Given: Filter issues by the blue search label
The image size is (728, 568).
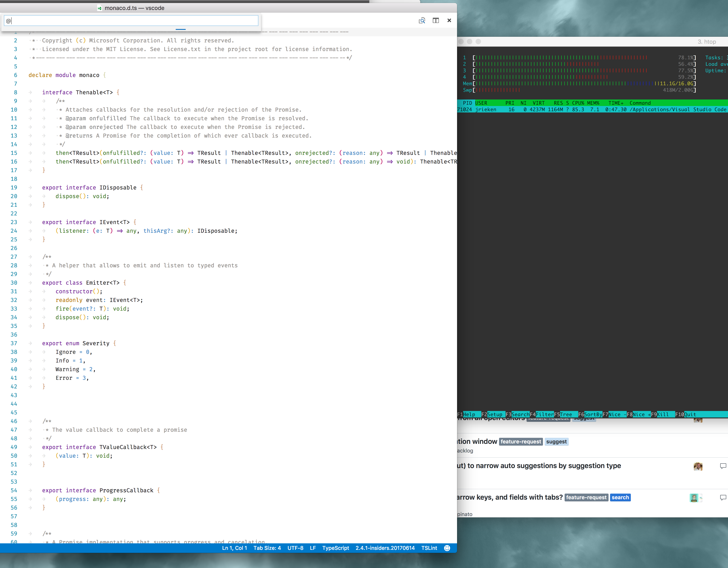Looking at the screenshot, I should point(620,497).
